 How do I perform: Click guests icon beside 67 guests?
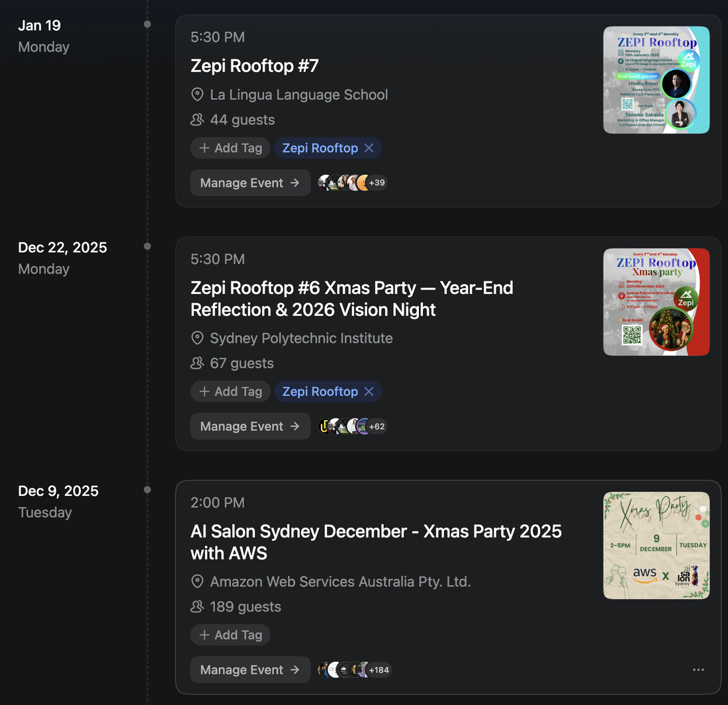[197, 363]
